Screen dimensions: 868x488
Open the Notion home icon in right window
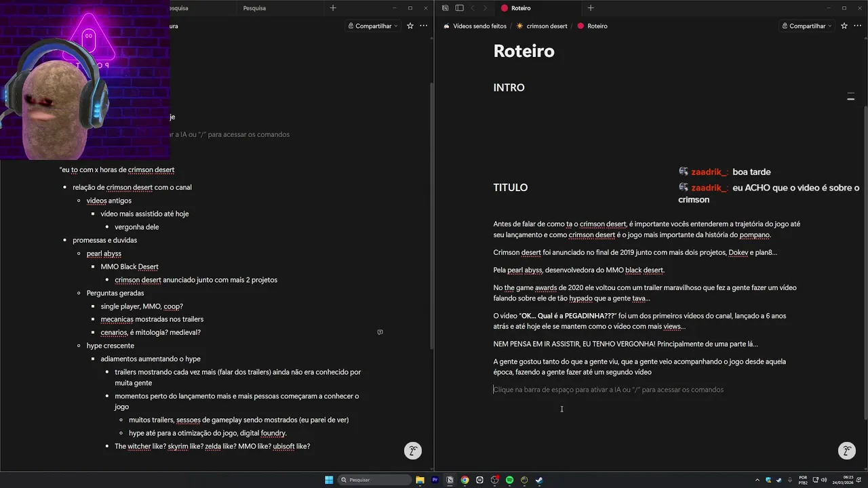coord(445,8)
